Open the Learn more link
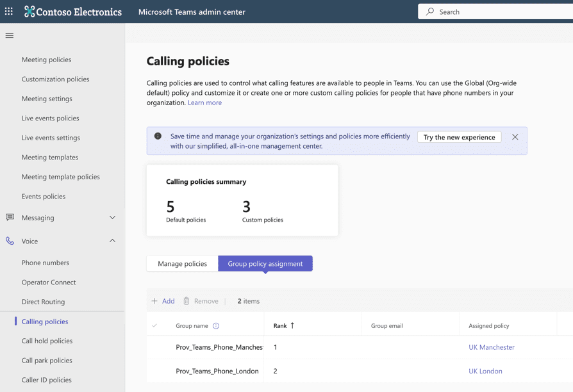Screen dimensions: 573x392 click(x=204, y=103)
